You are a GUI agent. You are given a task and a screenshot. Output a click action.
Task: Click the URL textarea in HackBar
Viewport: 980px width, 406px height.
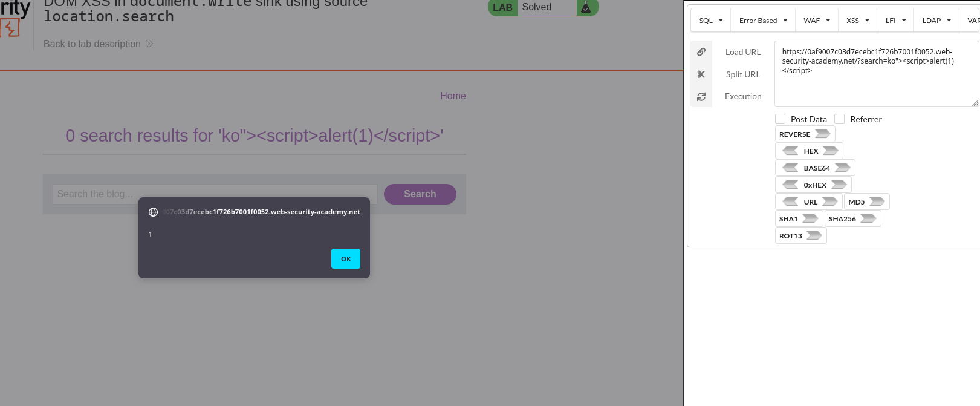click(x=877, y=74)
